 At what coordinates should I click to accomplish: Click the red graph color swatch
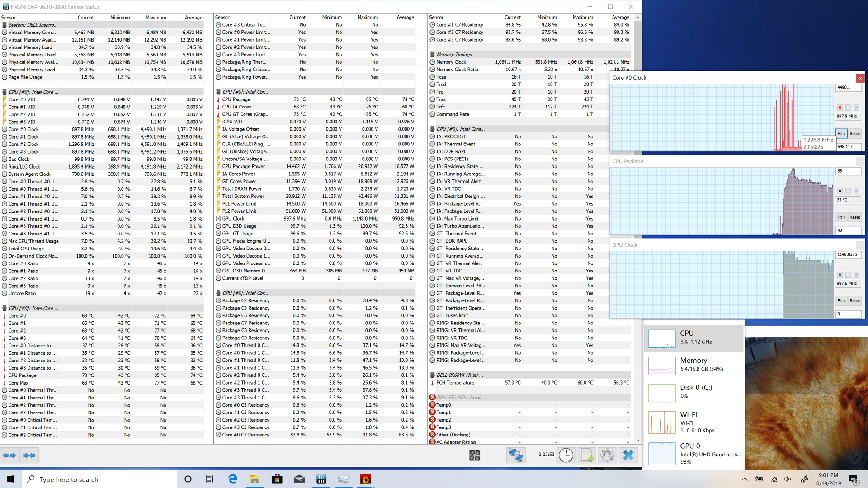tap(840, 108)
